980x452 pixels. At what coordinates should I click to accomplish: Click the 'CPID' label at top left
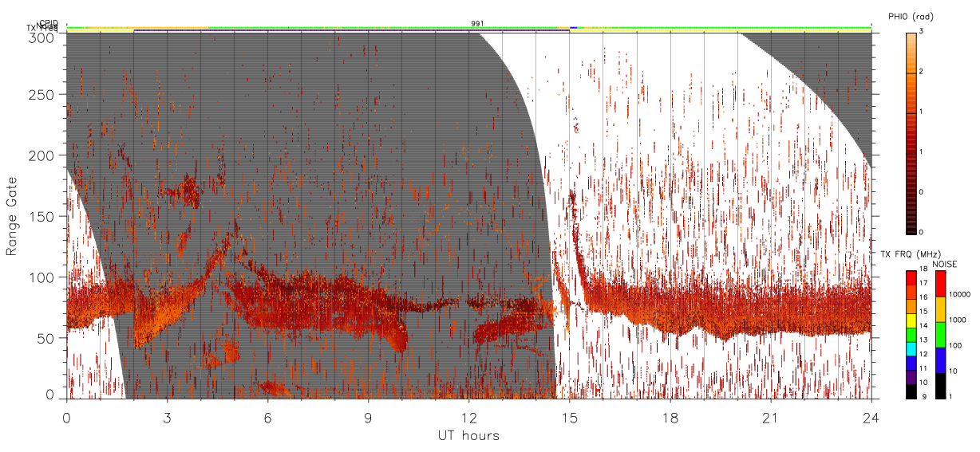click(49, 23)
